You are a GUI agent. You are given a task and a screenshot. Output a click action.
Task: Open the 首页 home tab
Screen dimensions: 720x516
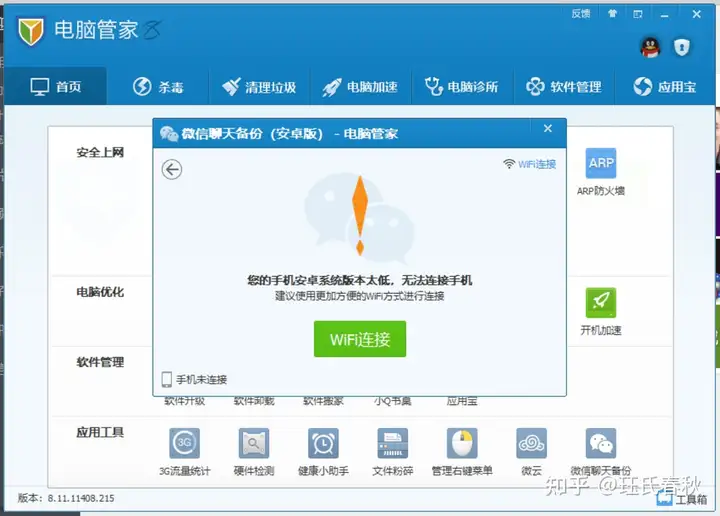click(x=56, y=86)
